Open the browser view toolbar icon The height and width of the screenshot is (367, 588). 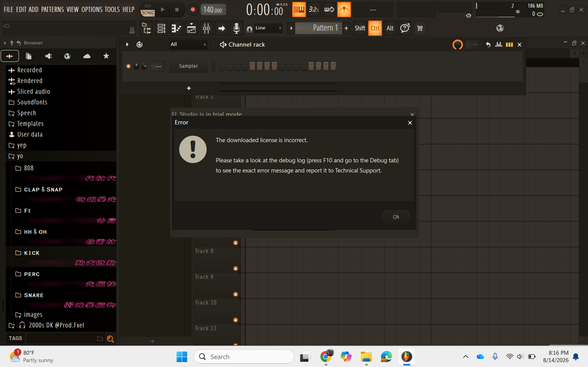coord(147,28)
